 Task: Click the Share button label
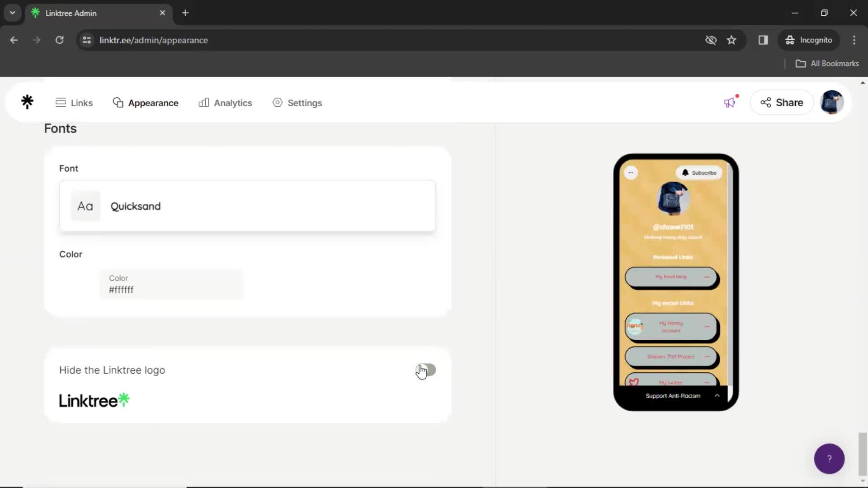point(790,103)
